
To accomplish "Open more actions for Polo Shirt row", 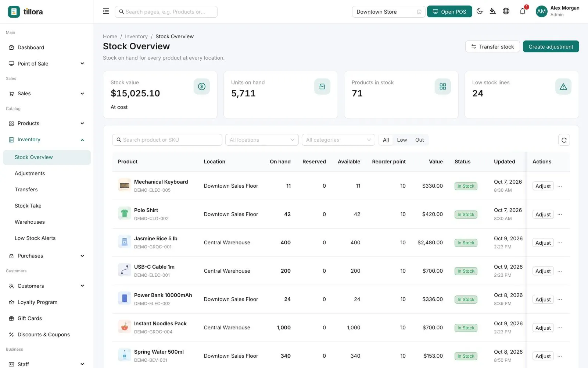I will coord(560,215).
